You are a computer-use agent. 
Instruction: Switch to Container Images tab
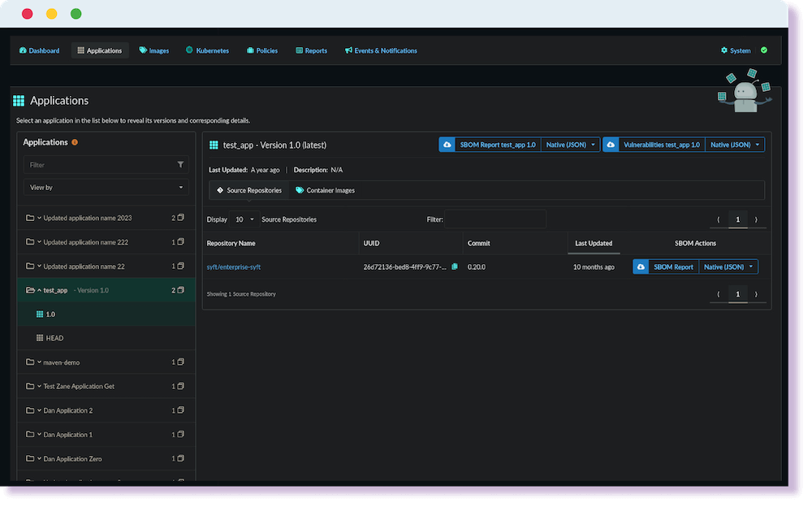(x=326, y=191)
